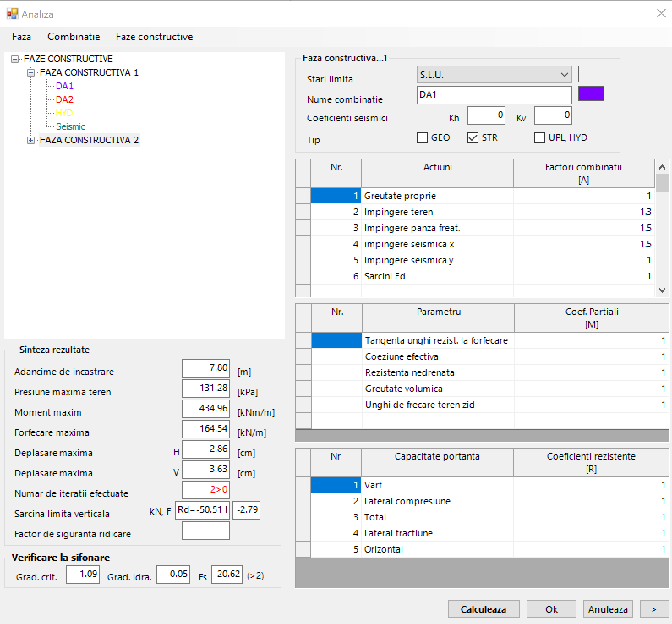Click the next arrow button
Viewport: 672px width, 624px height.
pos(654,609)
